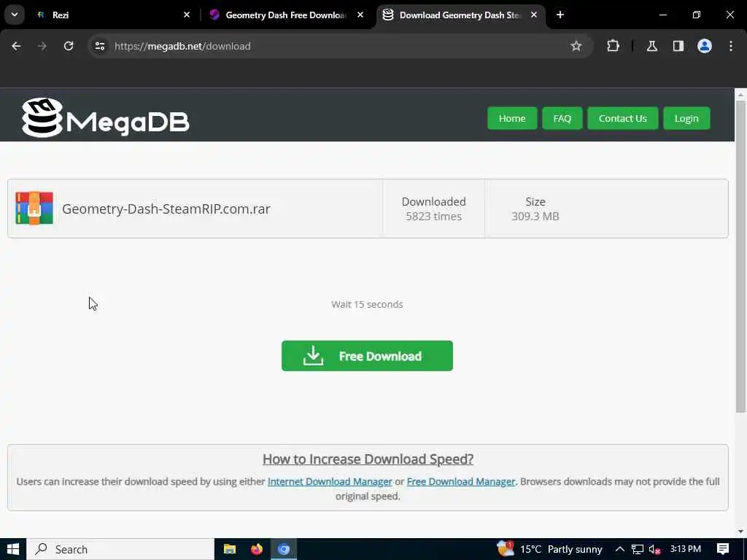Viewport: 747px width, 560px height.
Task: Click the Downloaded 5823 times text
Action: tap(433, 209)
